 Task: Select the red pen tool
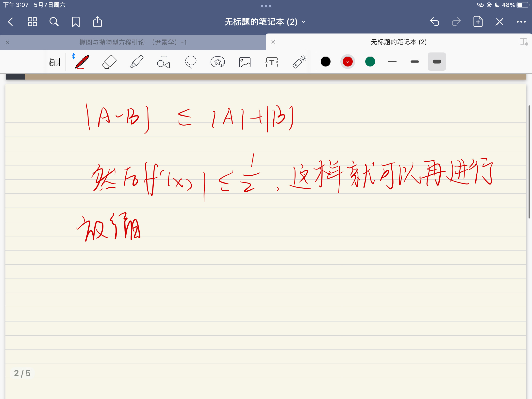pos(82,62)
